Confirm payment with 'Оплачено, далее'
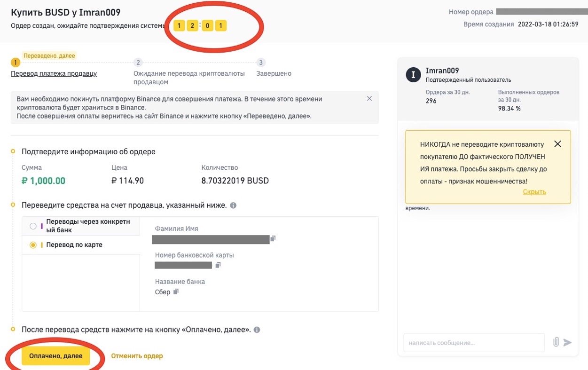The width and height of the screenshot is (588, 370). (55, 356)
